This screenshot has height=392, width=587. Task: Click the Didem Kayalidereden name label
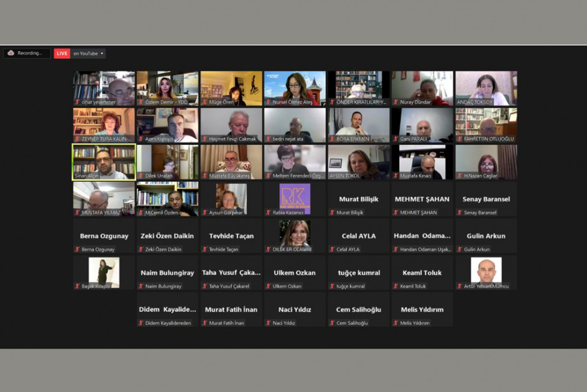(x=168, y=323)
